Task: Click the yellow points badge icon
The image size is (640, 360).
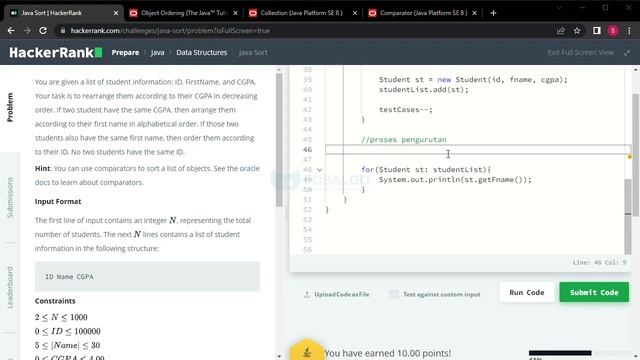Action: [x=307, y=350]
